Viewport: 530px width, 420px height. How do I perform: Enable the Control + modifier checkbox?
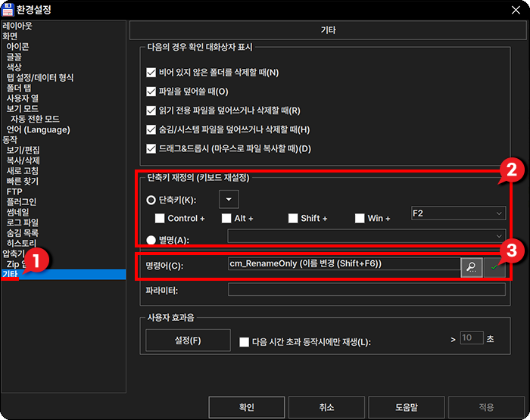click(x=160, y=218)
